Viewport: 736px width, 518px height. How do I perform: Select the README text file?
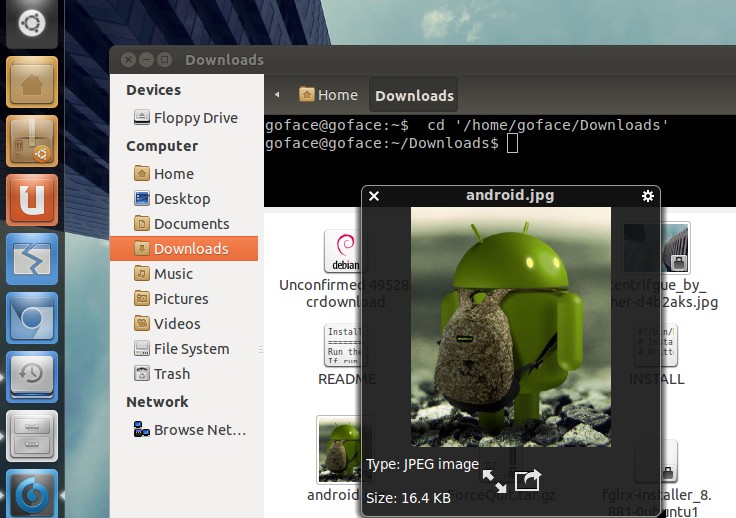[346, 355]
